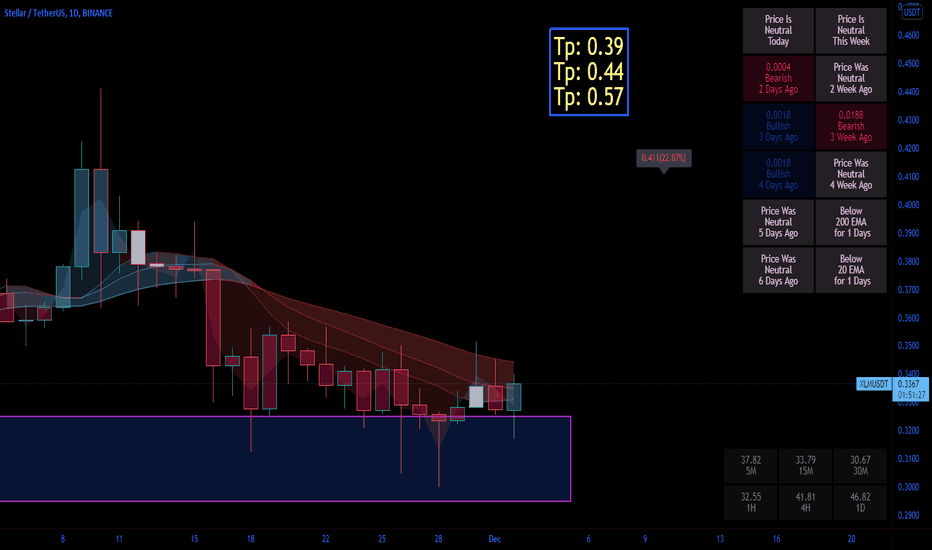The height and width of the screenshot is (550, 932).
Task: Click the '0.0018 Bullish 3 Days Ago' cell
Action: point(778,126)
